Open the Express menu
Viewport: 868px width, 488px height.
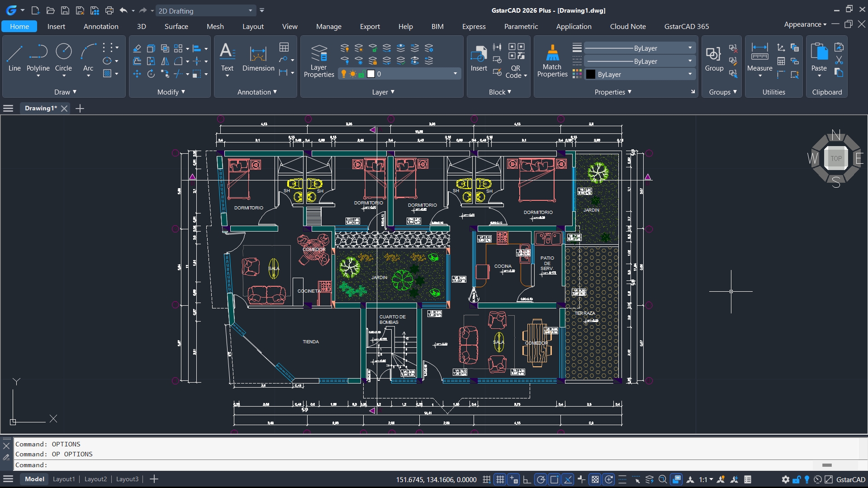(473, 26)
